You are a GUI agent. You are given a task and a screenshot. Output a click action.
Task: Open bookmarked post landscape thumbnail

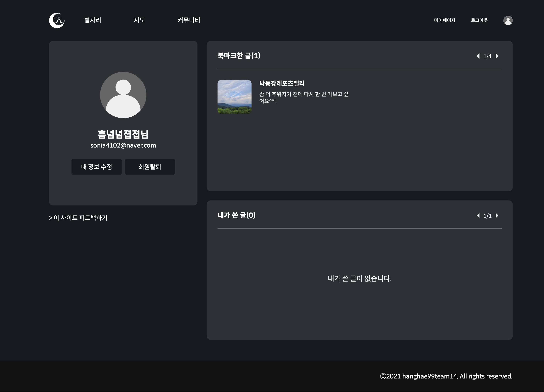(x=234, y=97)
